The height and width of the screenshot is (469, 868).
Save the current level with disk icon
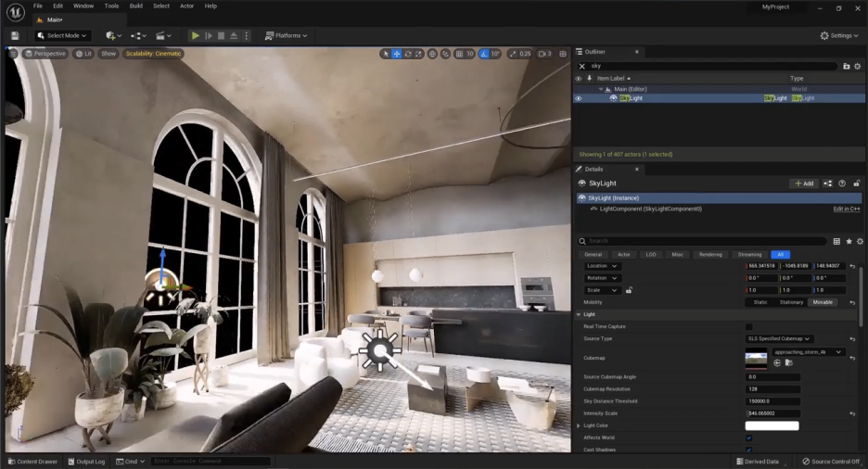click(15, 35)
